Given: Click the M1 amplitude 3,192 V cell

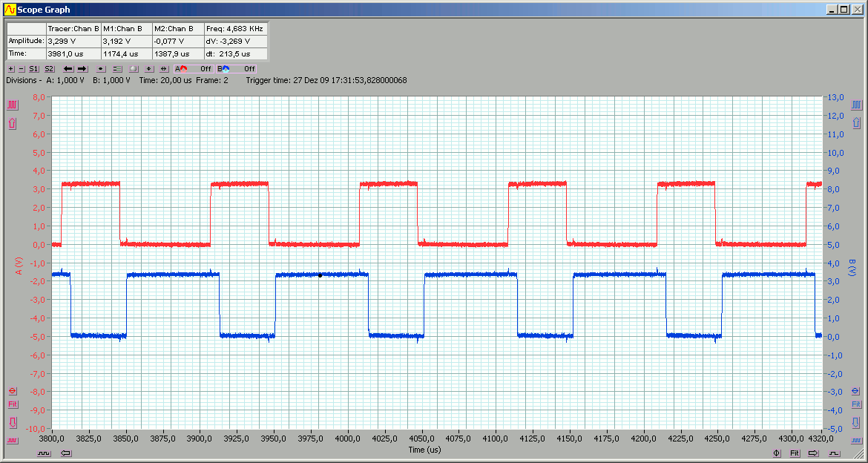Looking at the screenshot, I should [x=126, y=41].
